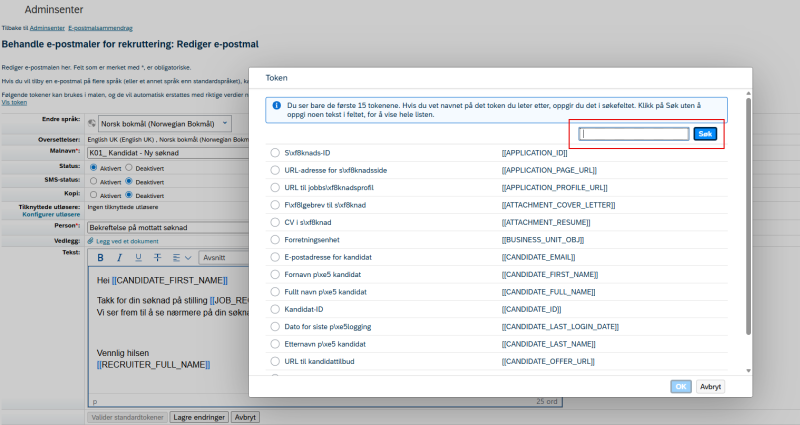Click the [[CANDIDATE_OFFER_URL]] token code
This screenshot has width=800, height=425.
548,361
